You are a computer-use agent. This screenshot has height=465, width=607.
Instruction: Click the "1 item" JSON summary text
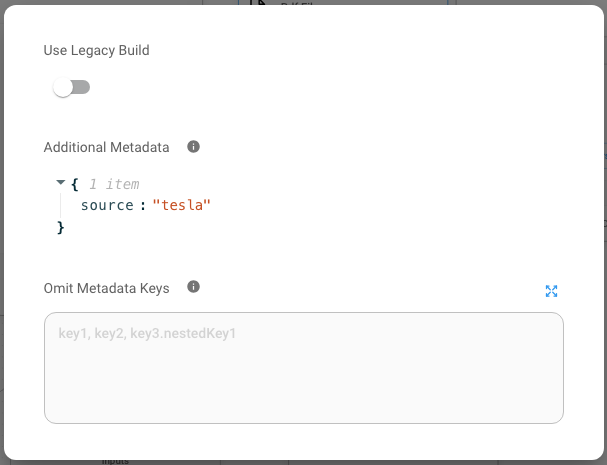tap(113, 184)
